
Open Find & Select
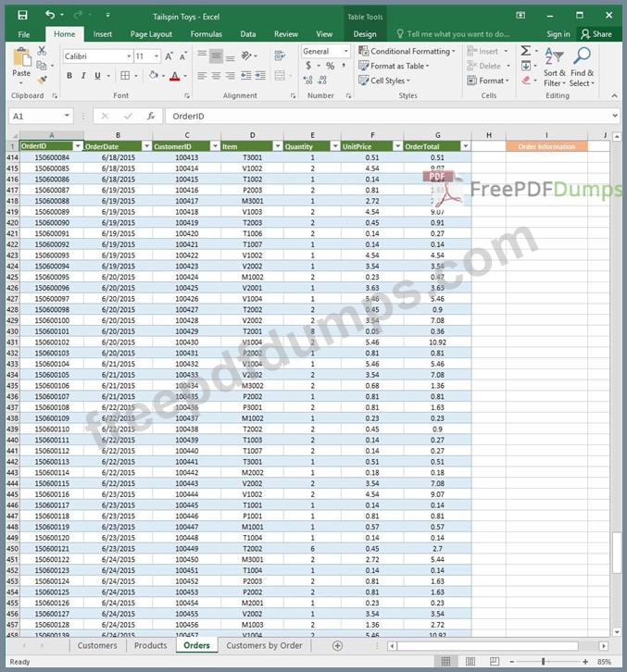coord(582,67)
